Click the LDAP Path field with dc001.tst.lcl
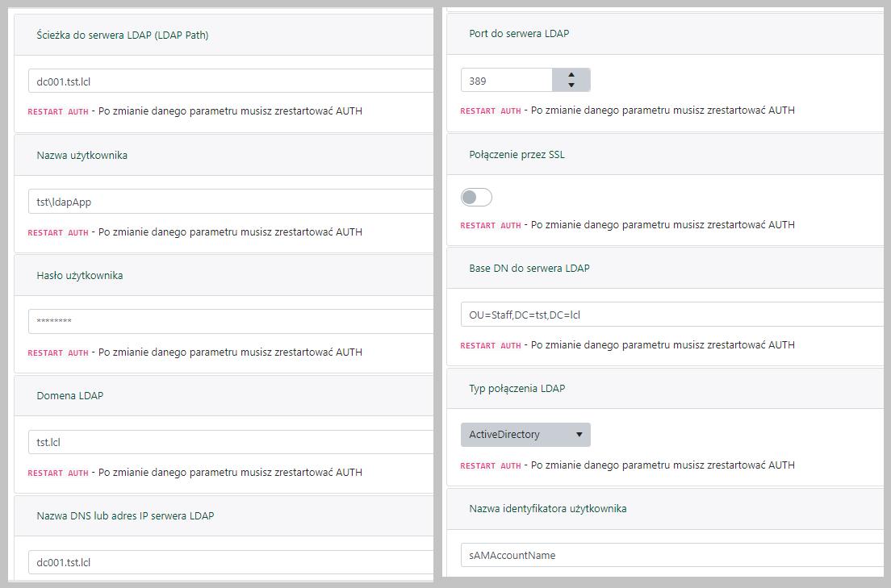891x588 pixels. pyautogui.click(x=230, y=81)
